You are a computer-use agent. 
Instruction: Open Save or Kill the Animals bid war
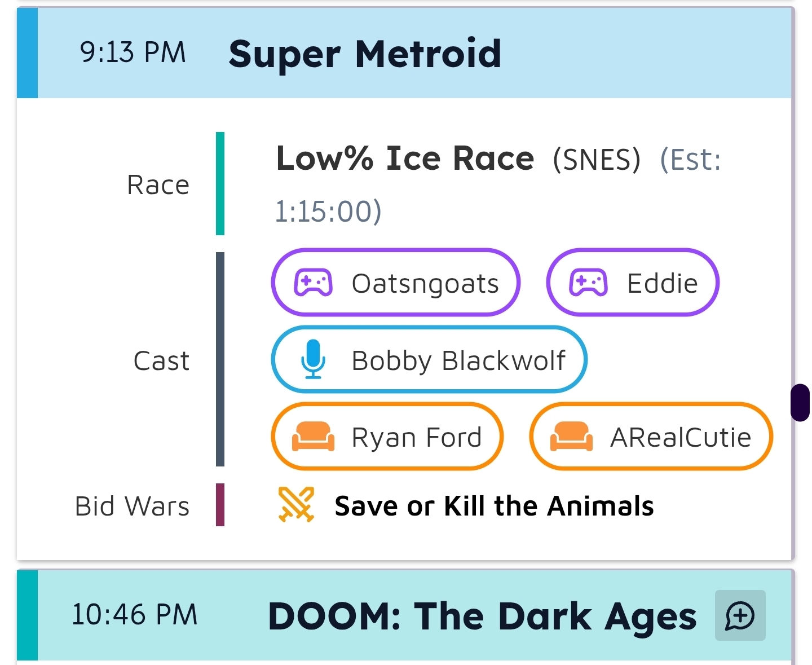pos(494,506)
